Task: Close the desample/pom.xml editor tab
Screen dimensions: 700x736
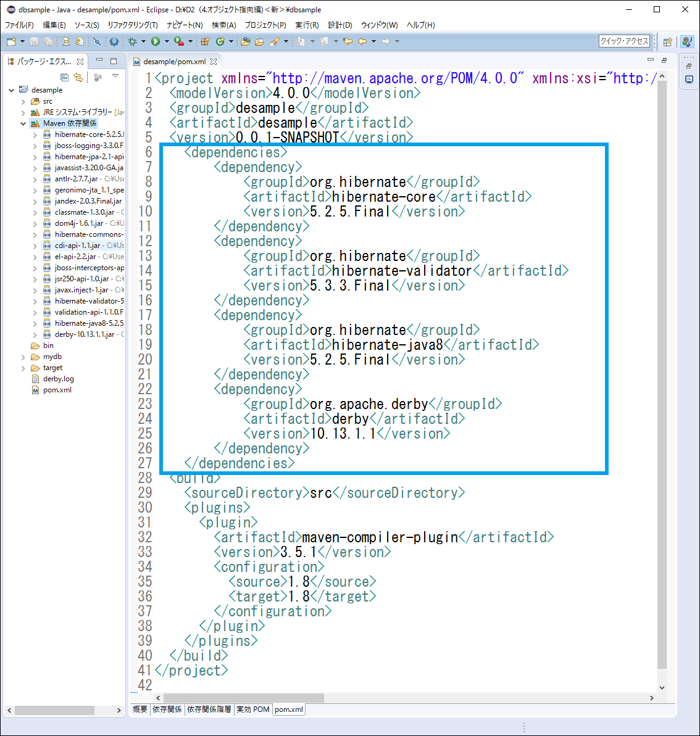Action: (x=214, y=62)
